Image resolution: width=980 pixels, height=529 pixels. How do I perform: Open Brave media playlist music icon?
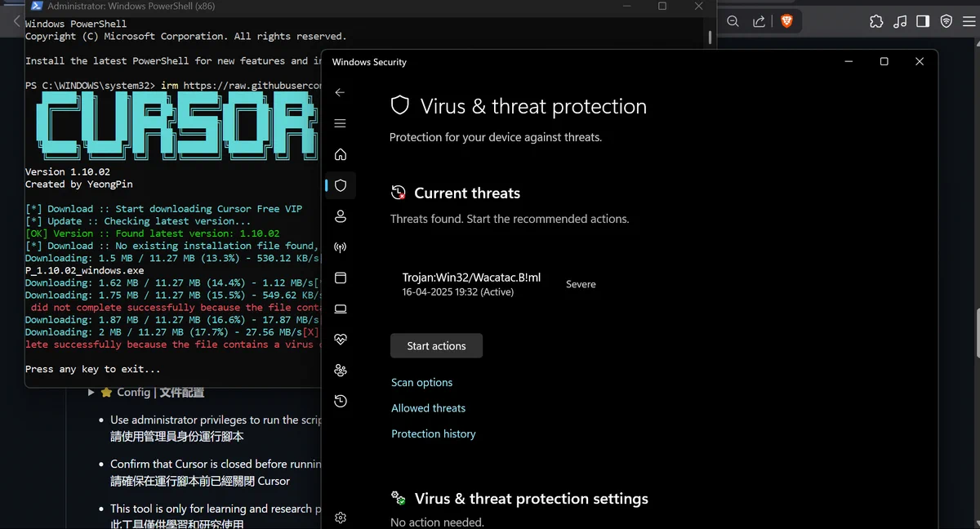[900, 21]
